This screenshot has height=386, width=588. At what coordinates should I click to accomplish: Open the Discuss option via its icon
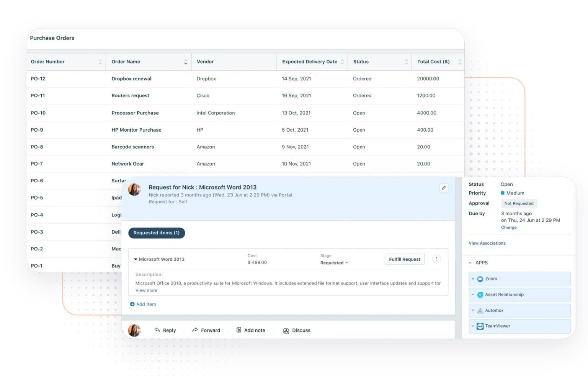[x=286, y=330]
